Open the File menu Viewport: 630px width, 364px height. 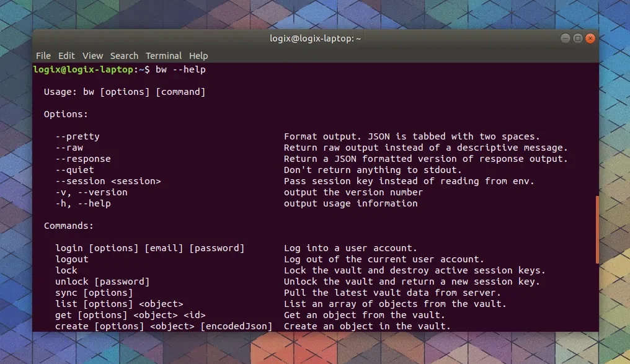pos(43,56)
